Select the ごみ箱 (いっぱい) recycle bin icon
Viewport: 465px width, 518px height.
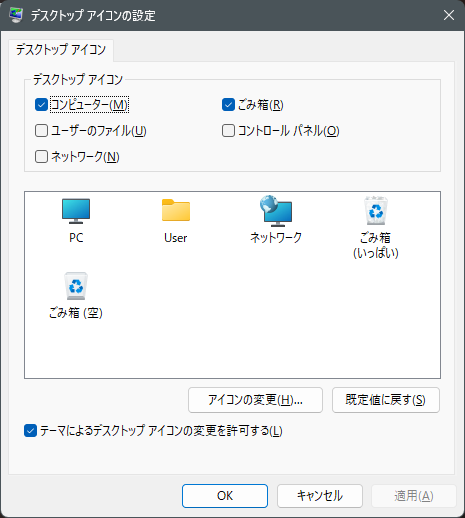376,211
